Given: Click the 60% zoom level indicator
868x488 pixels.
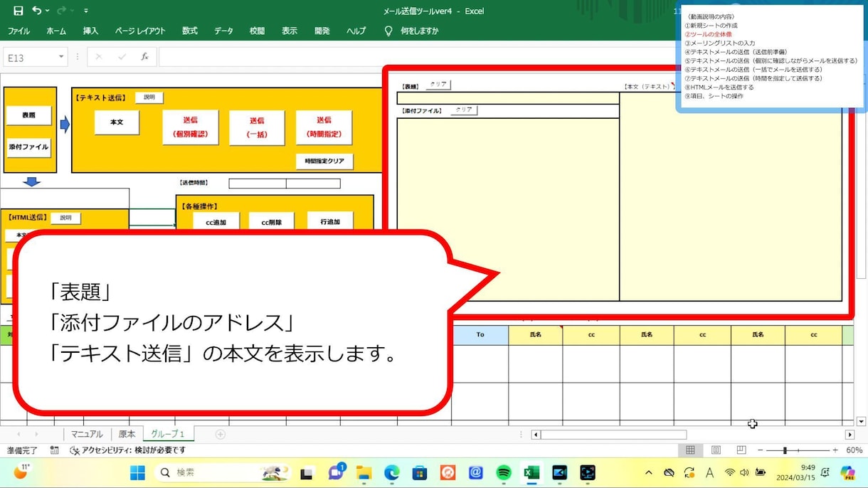Looking at the screenshot, I should (854, 450).
